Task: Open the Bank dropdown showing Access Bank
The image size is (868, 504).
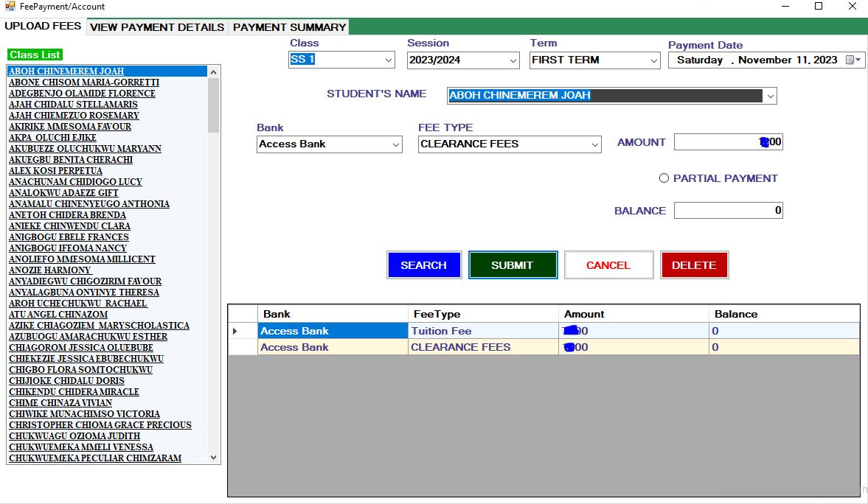Action: tap(395, 144)
